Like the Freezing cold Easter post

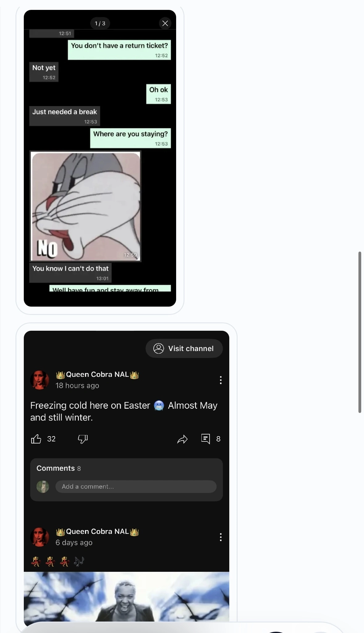36,439
